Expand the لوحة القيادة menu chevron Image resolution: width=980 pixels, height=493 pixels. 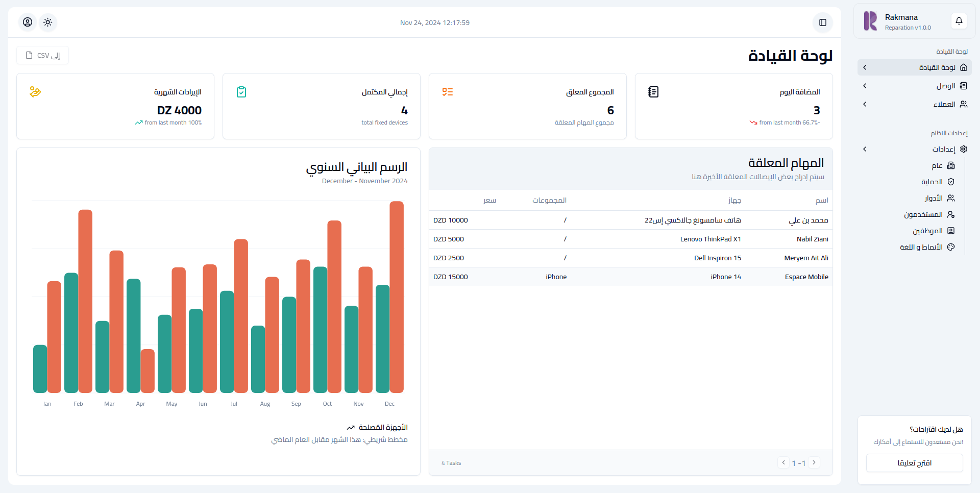(865, 67)
